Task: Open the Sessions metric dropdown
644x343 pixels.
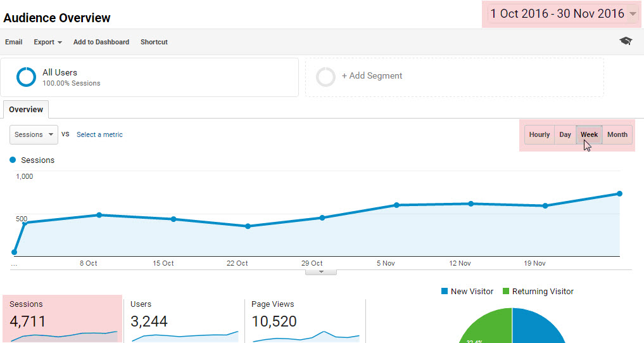Action: [x=34, y=134]
